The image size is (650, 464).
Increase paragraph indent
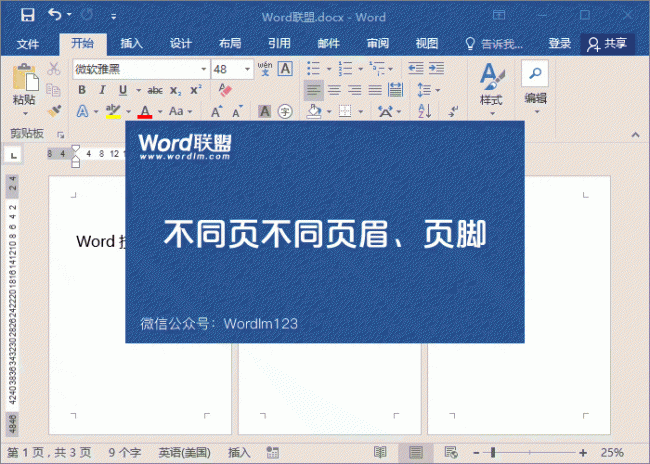(x=437, y=68)
